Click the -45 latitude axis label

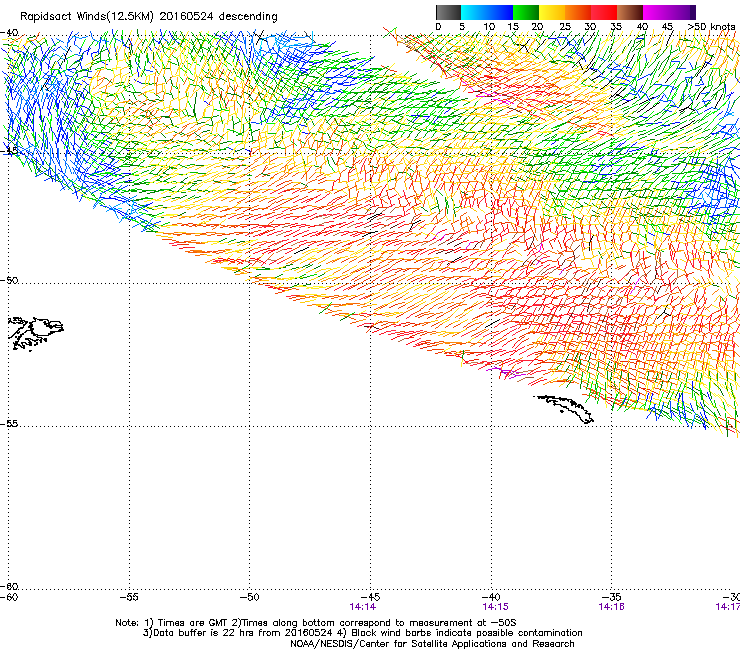(8, 151)
